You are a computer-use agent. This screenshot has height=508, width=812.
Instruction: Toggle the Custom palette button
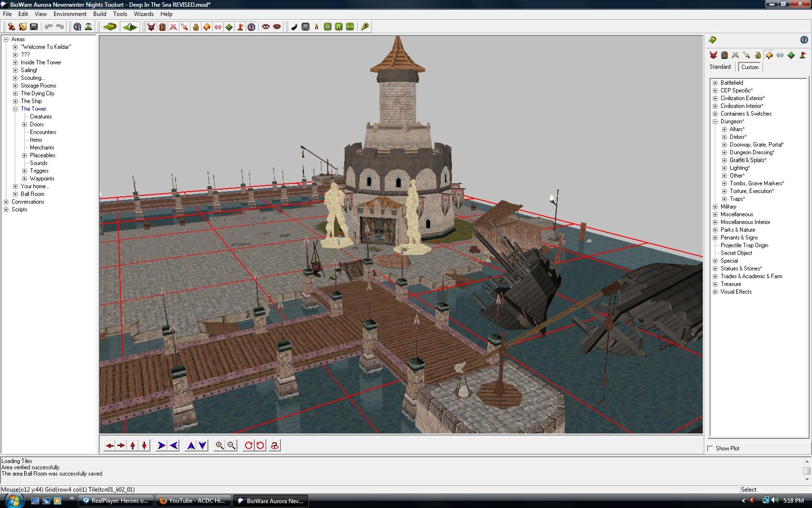tap(750, 67)
